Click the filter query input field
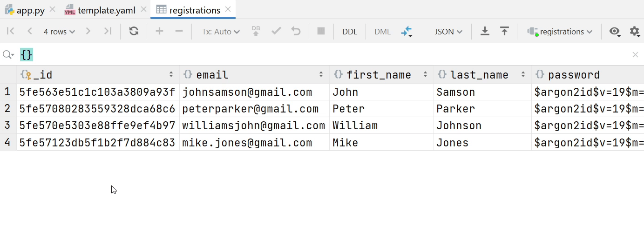Image resolution: width=644 pixels, height=244 pixels. [x=326, y=55]
